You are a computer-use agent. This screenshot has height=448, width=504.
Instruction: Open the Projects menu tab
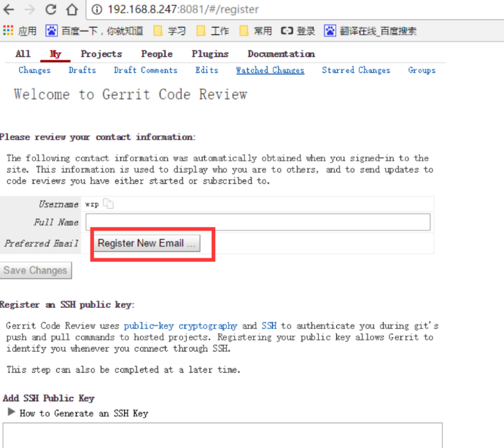[101, 54]
